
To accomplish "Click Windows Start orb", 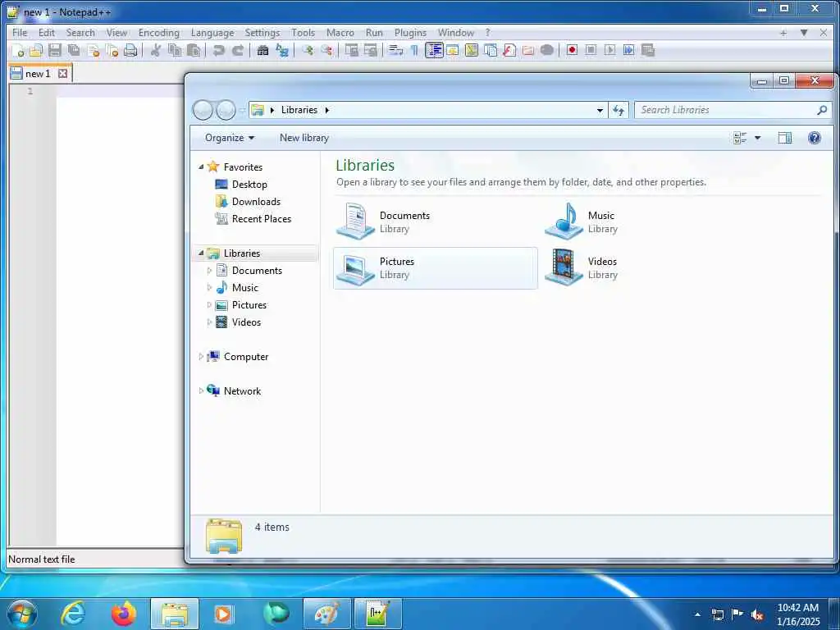I will point(22,614).
